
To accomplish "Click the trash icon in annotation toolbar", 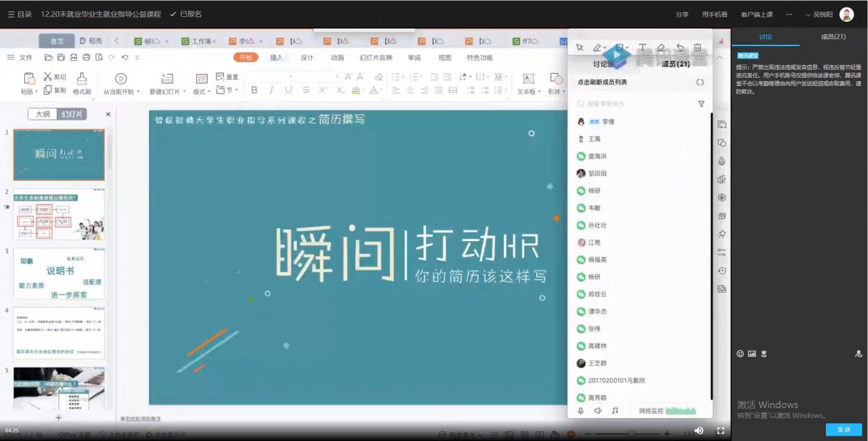I will (698, 47).
